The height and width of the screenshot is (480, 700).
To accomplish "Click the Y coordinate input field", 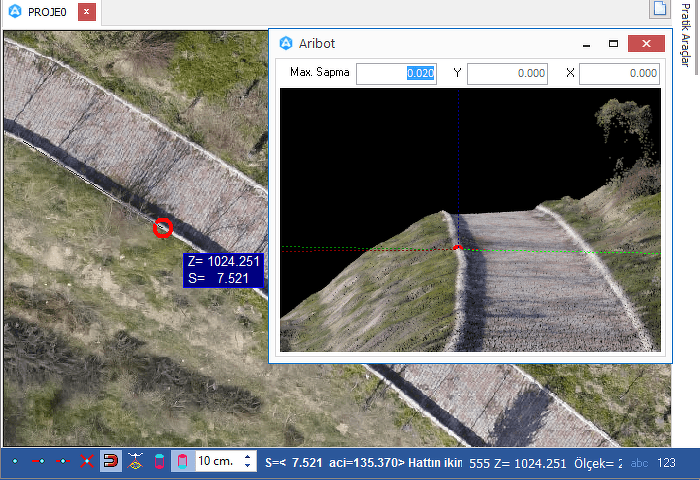I will tap(507, 73).
